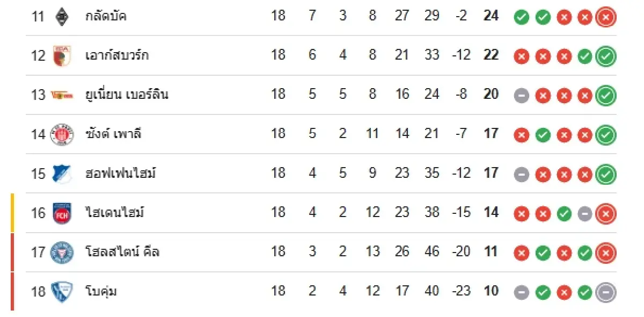
Task: Click Gladbach's latest match loss indicator
Action: tap(606, 17)
